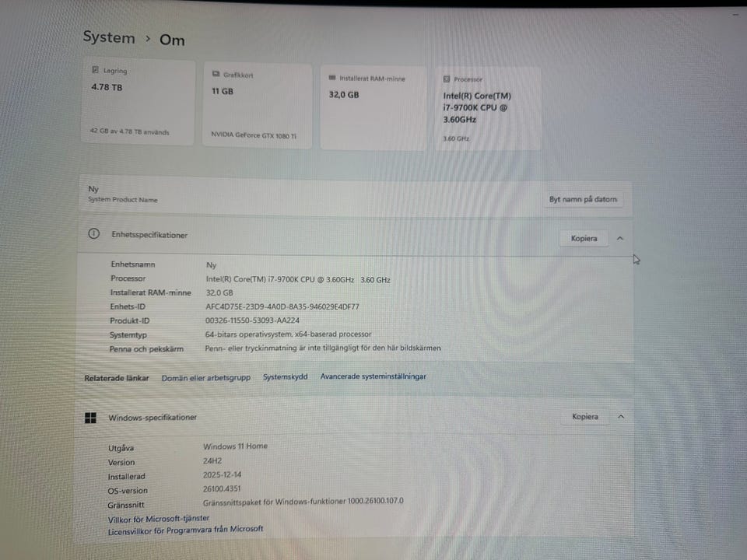Open Avancerade systeminställningar link
The height and width of the screenshot is (560, 747).
(373, 376)
